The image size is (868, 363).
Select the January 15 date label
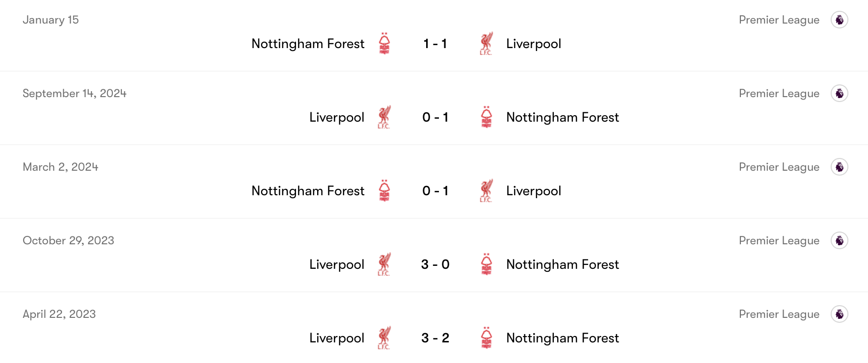click(50, 20)
